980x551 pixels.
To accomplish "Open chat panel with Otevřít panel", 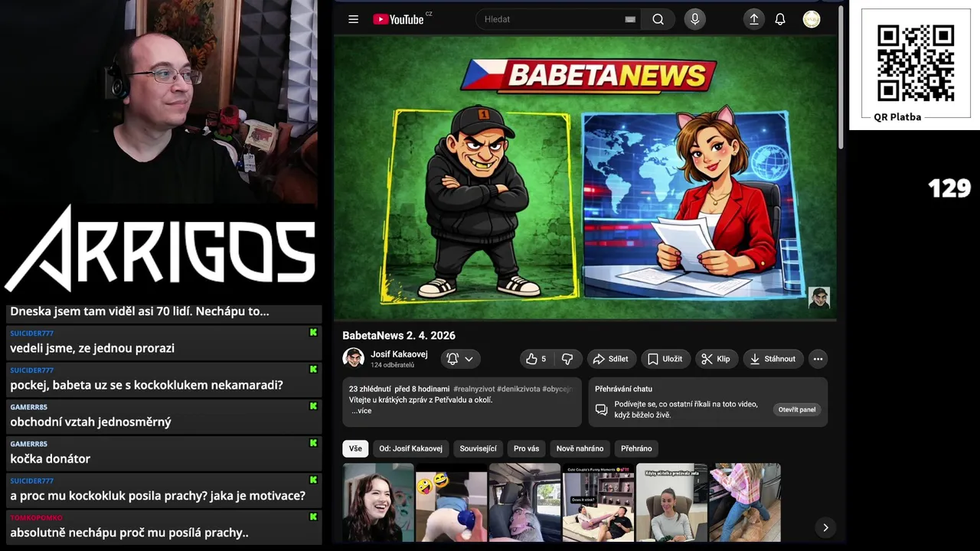I will pyautogui.click(x=797, y=409).
